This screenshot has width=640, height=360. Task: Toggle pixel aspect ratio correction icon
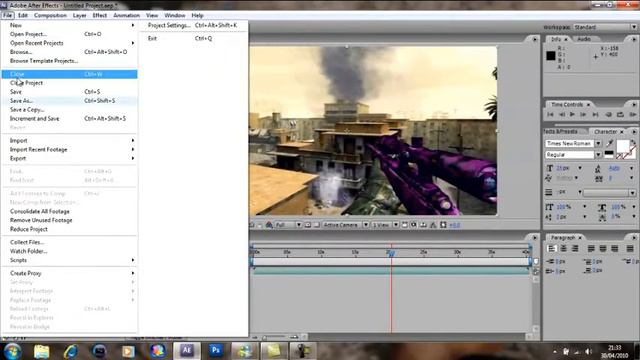[404, 225]
